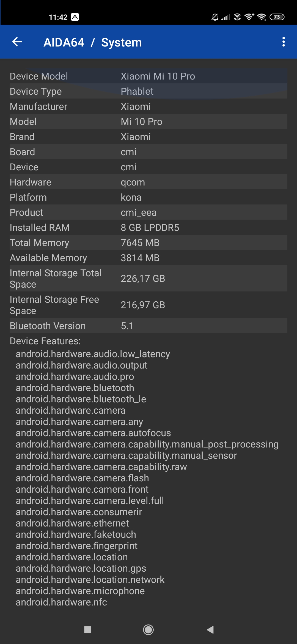Image resolution: width=297 pixels, height=644 pixels.
Task: Tap android.hardware.fingerprint feature entry
Action: [77, 546]
